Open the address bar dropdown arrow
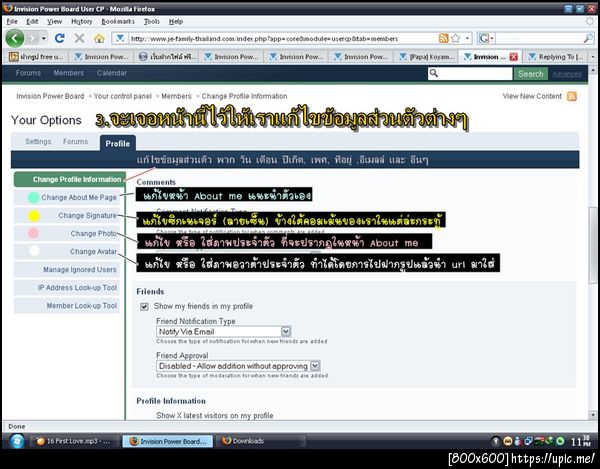Viewport: 600px width, 469px height. (x=467, y=38)
